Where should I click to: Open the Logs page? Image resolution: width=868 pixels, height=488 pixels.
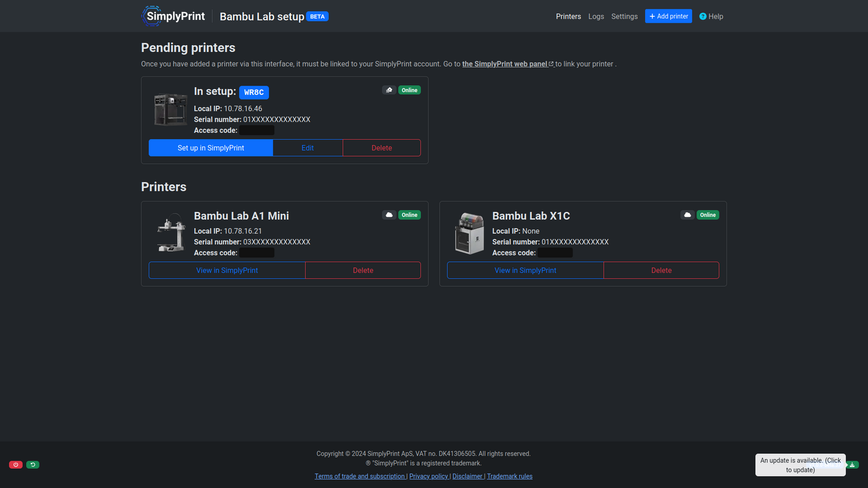click(596, 16)
